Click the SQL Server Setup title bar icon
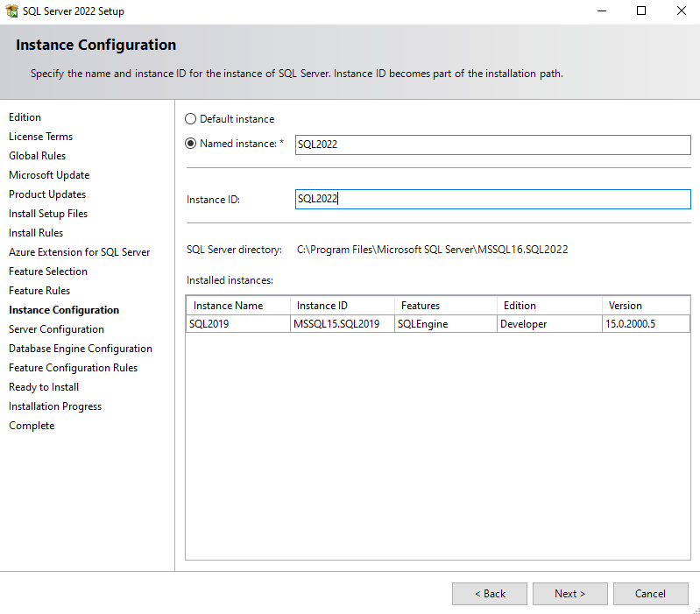Image resolution: width=700 pixels, height=614 pixels. (x=11, y=11)
